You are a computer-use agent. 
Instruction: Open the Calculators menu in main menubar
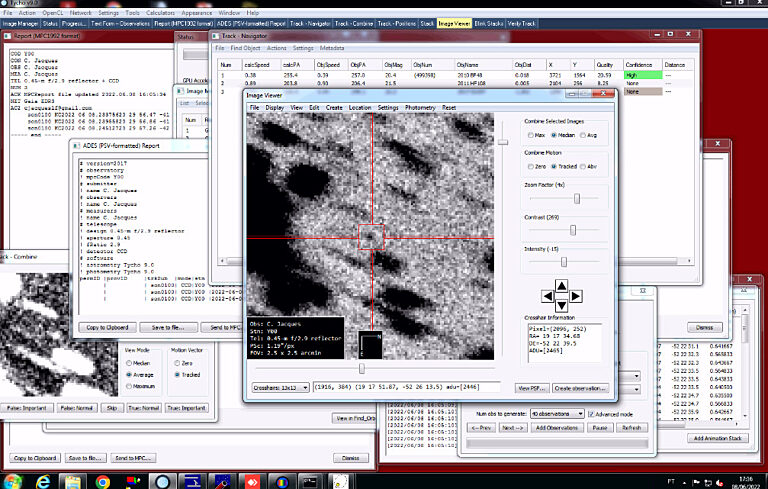(x=160, y=13)
